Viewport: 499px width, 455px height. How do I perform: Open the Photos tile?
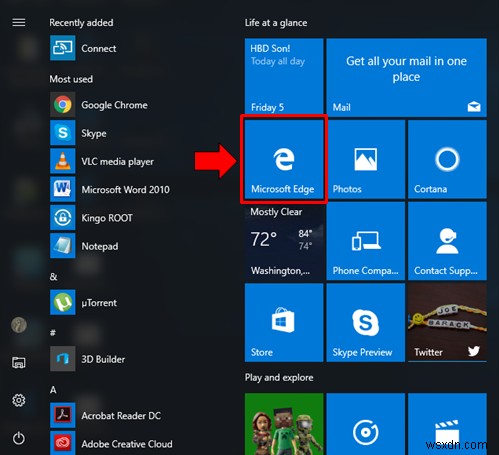point(366,159)
